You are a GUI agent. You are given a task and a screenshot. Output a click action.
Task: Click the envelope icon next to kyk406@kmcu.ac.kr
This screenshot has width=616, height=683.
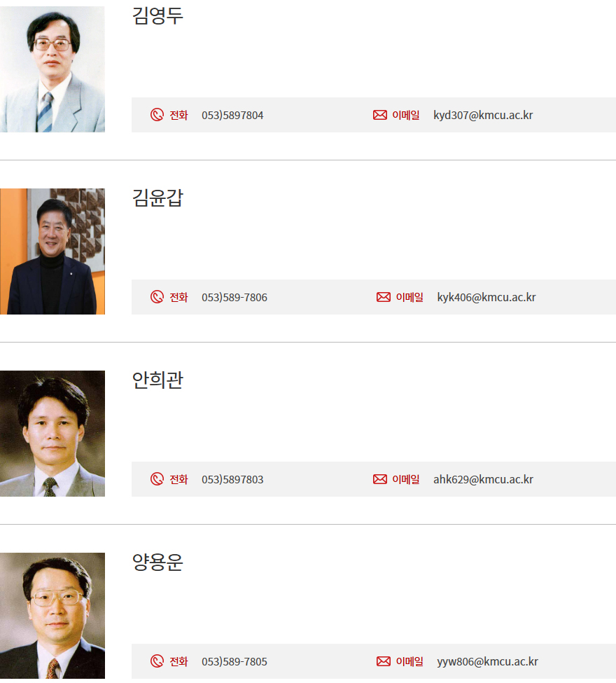pos(384,297)
